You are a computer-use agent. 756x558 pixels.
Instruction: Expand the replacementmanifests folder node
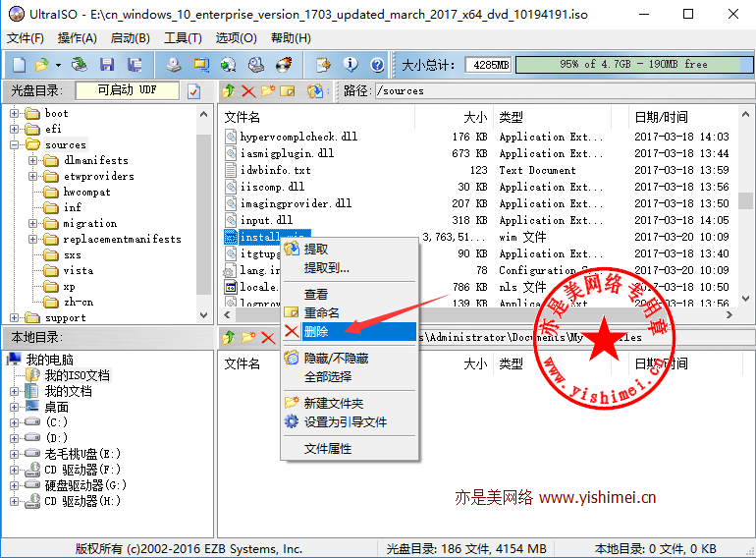[32, 239]
